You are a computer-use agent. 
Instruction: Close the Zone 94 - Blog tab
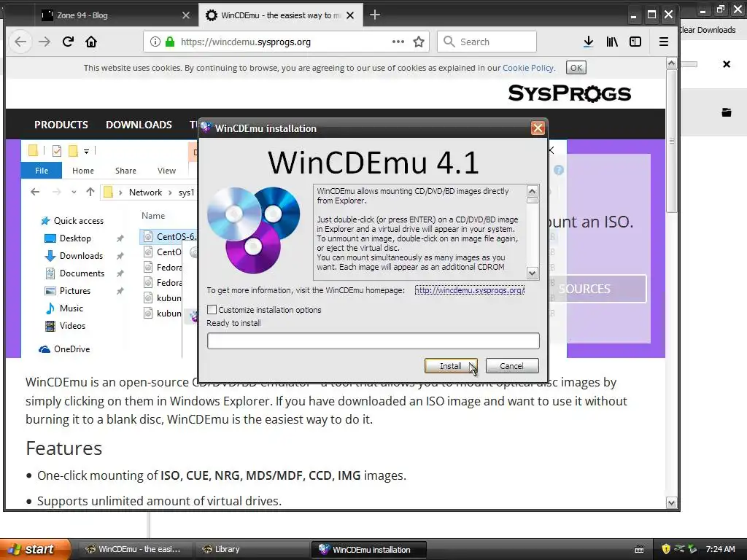(x=186, y=15)
